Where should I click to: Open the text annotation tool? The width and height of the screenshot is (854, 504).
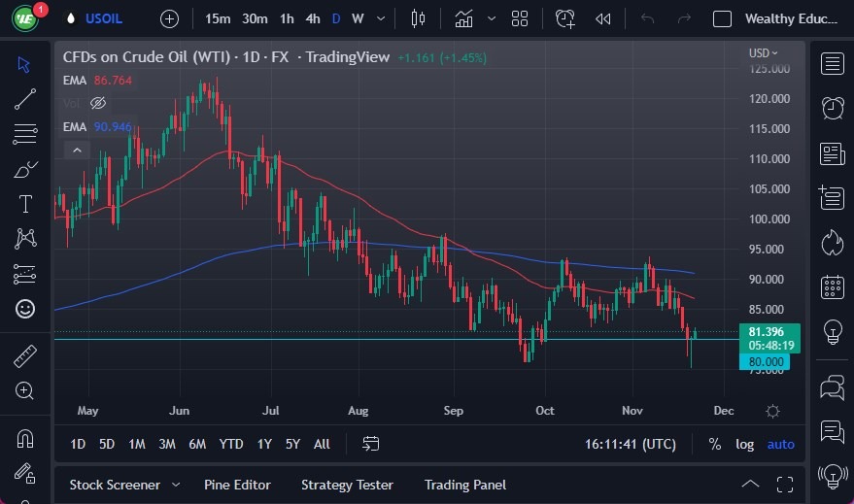(25, 204)
